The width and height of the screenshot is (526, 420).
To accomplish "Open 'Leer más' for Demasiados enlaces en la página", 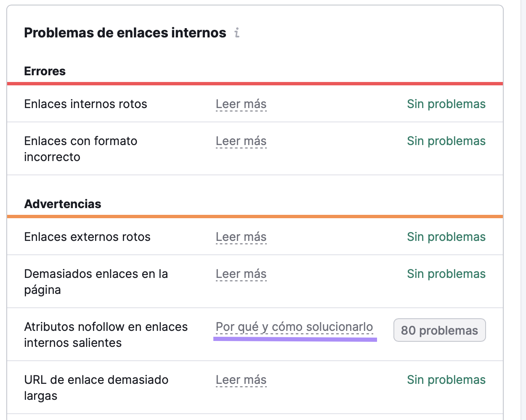I will [x=241, y=274].
